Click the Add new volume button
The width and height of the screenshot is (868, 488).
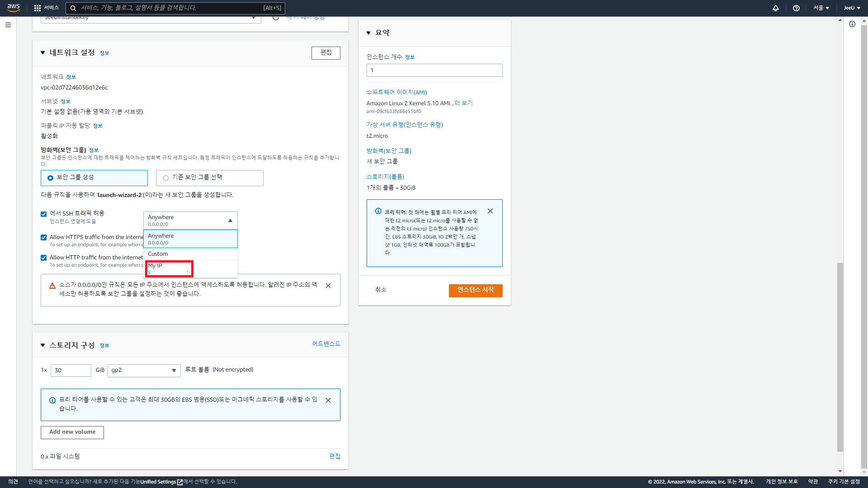(72, 432)
